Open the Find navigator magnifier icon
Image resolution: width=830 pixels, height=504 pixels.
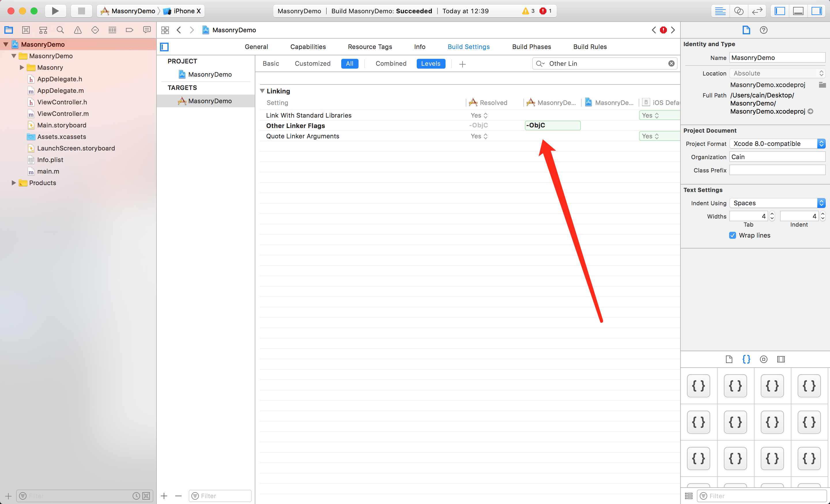pyautogui.click(x=60, y=30)
